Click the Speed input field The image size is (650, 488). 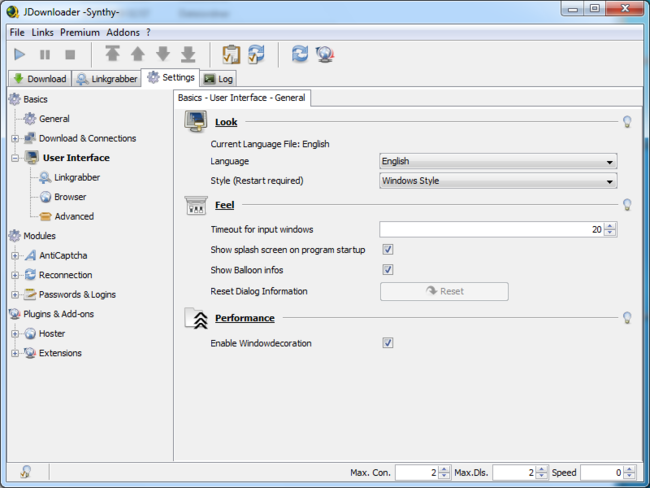tap(602, 472)
